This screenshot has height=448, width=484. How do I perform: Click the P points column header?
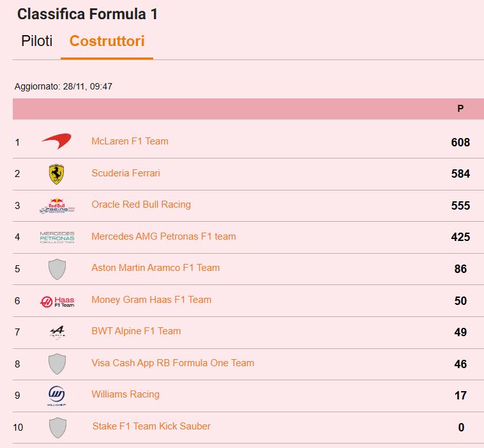point(460,109)
